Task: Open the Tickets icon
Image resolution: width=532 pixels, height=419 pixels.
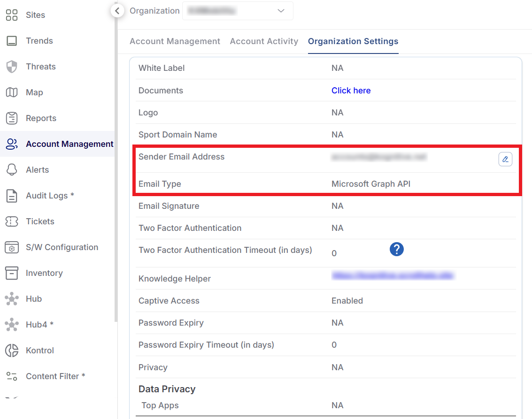Action: tap(12, 221)
